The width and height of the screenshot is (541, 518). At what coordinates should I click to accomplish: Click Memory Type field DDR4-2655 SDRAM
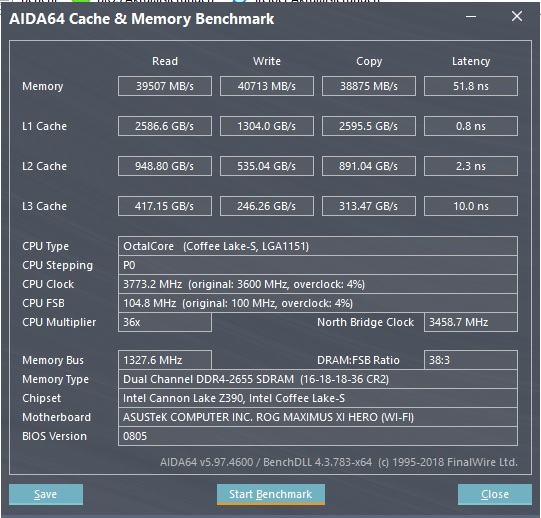[x=318, y=379]
